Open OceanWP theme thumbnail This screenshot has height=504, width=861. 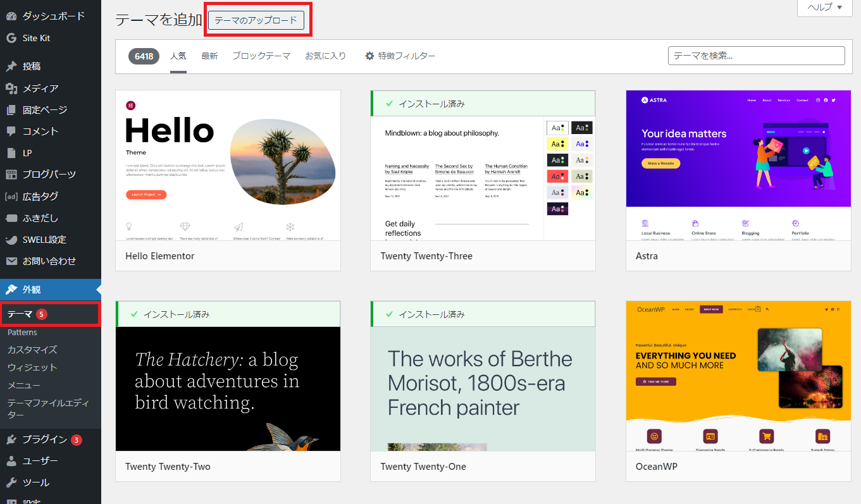[738, 376]
